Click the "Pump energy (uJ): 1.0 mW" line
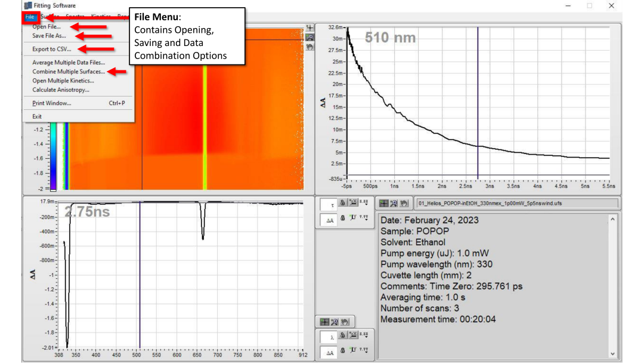This screenshot has width=644, height=363. pyautogui.click(x=435, y=253)
